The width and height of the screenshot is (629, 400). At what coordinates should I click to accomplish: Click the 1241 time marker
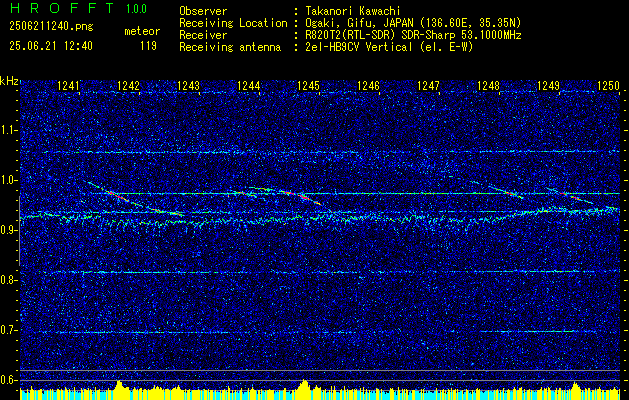coord(69,85)
